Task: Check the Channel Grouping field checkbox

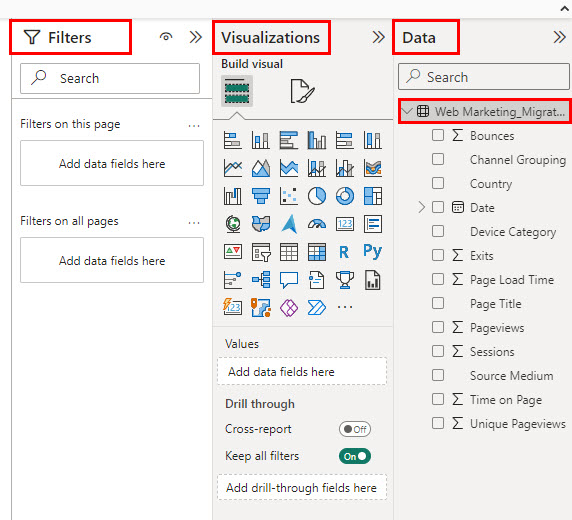Action: pos(438,159)
